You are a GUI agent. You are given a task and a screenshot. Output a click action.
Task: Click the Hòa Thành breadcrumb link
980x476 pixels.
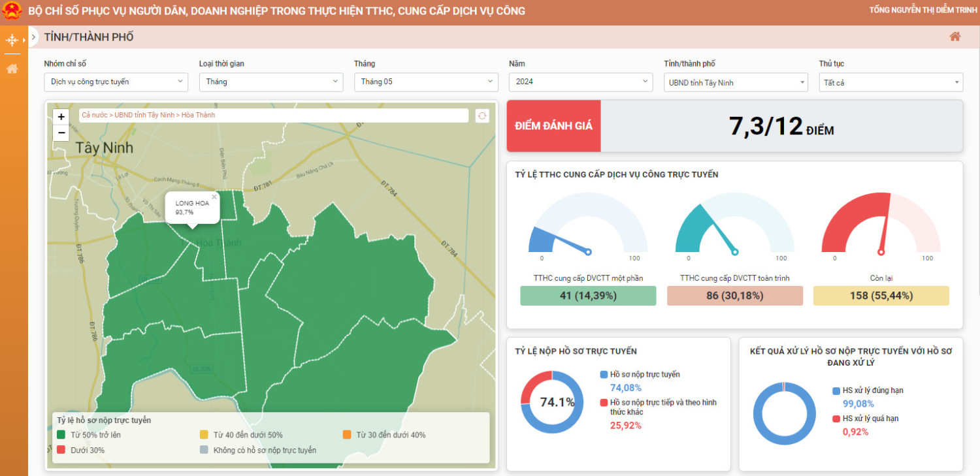tap(198, 116)
